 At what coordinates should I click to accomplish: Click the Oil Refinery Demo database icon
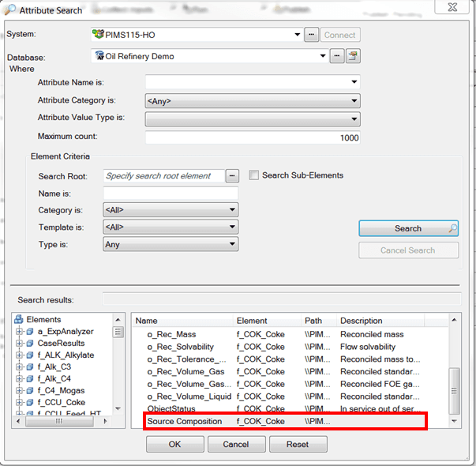click(x=99, y=55)
